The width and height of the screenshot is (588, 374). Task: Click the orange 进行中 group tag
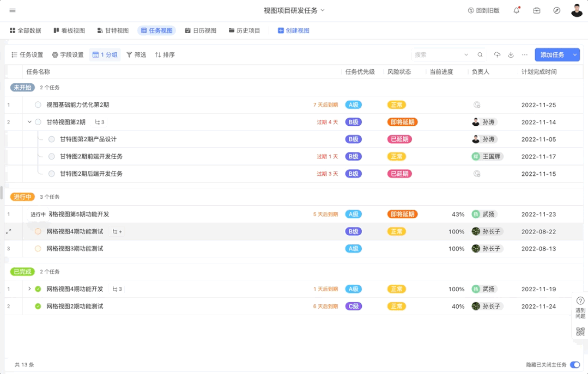[x=22, y=197]
